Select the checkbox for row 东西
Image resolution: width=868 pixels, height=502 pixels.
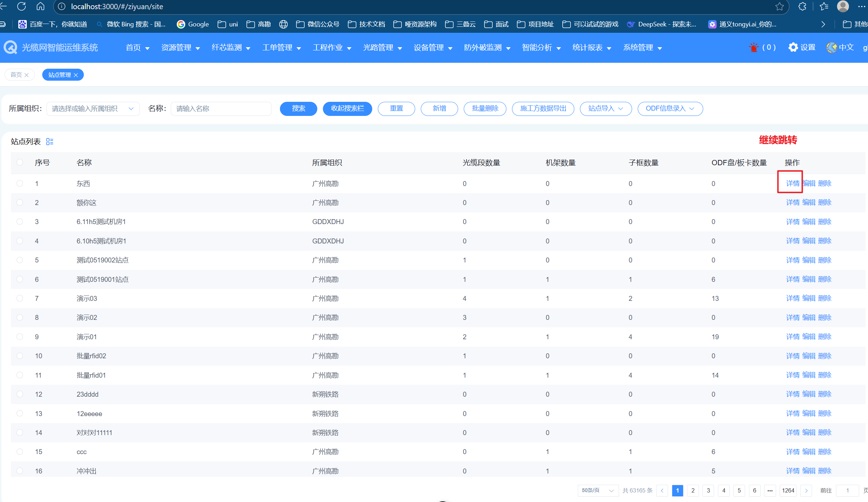pyautogui.click(x=20, y=184)
